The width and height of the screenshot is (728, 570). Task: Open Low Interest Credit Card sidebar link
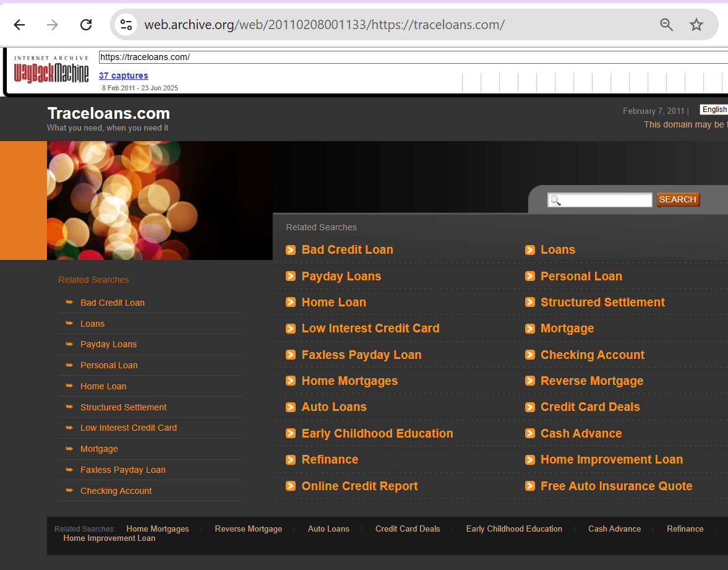(129, 428)
